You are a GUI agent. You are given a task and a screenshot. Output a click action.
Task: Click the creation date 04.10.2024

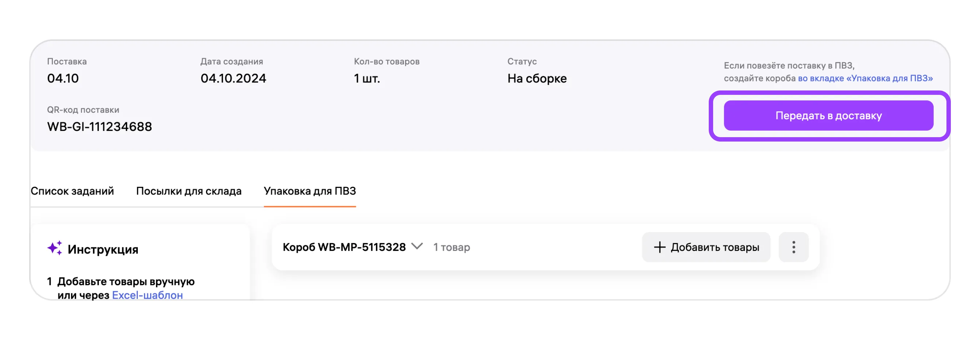click(233, 78)
